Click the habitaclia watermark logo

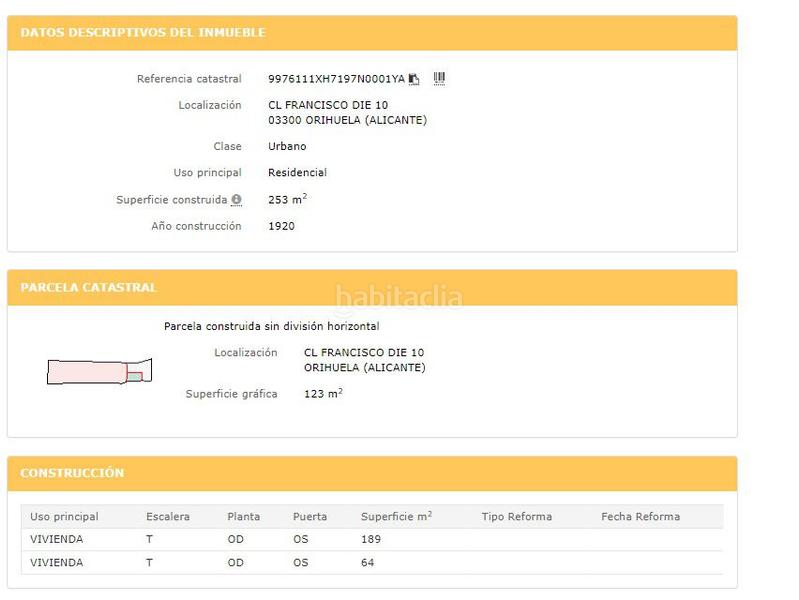[x=398, y=298]
